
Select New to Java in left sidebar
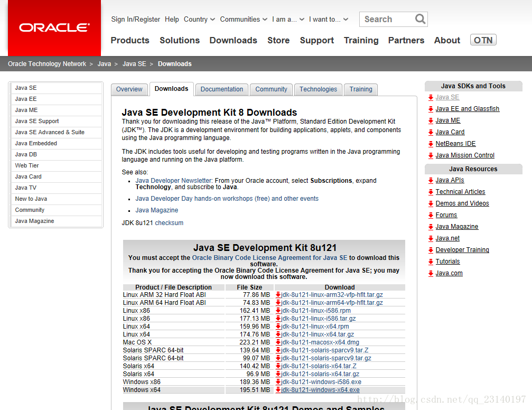point(57,199)
